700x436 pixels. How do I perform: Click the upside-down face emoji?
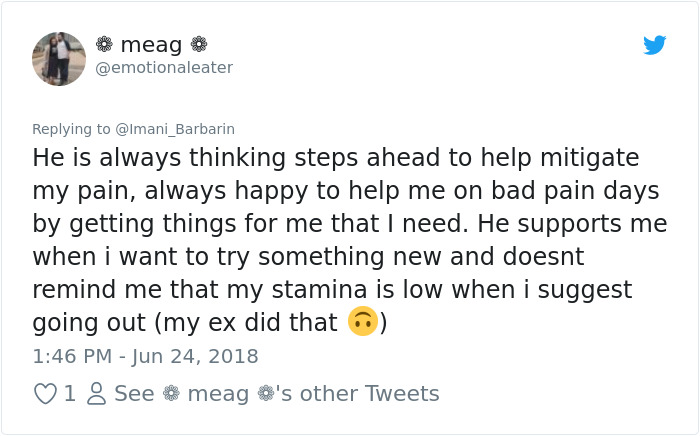(362, 322)
